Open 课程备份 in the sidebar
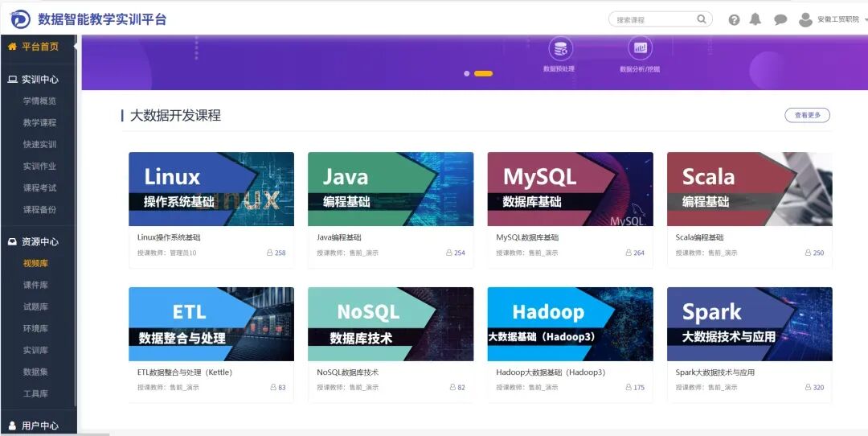 39,209
